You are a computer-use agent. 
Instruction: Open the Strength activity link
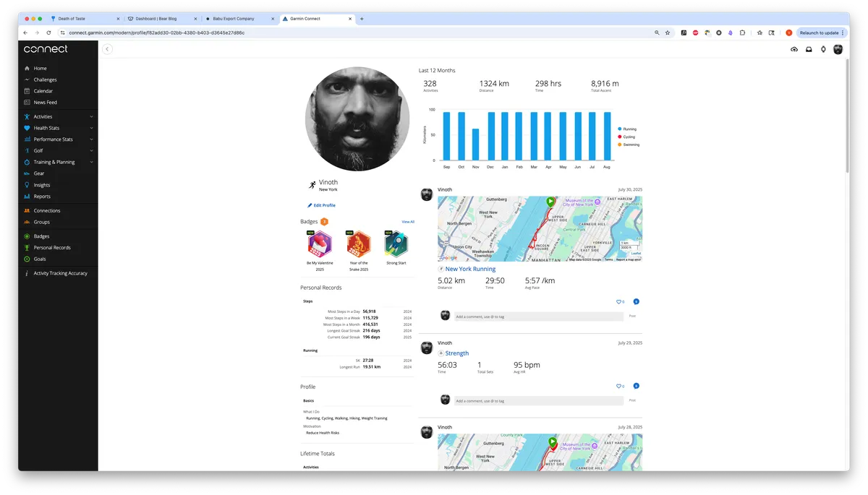point(457,353)
